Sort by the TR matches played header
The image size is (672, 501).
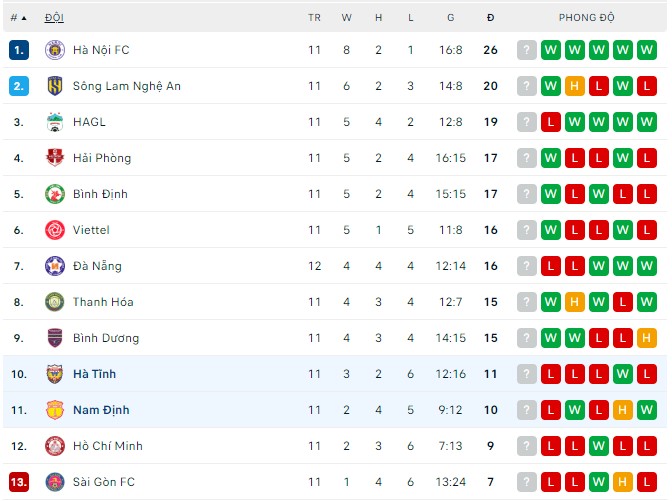[314, 18]
